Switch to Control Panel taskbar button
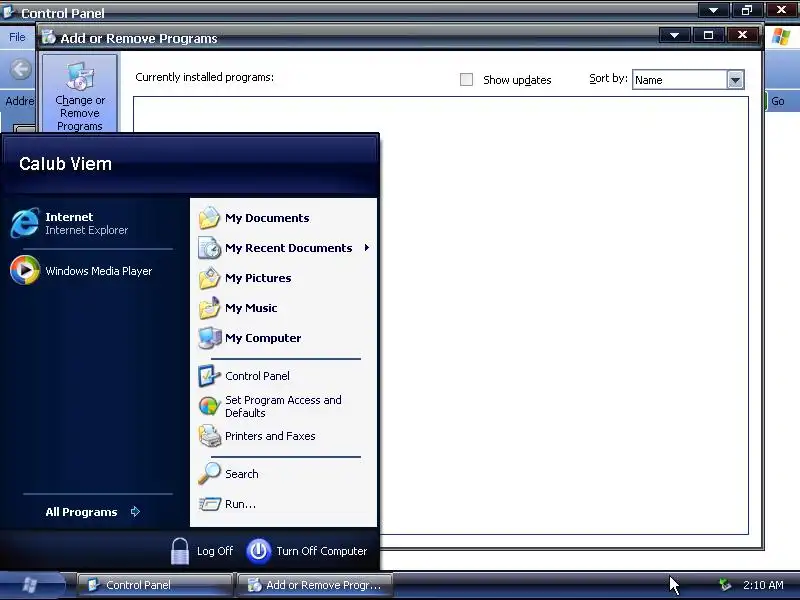 pos(155,585)
